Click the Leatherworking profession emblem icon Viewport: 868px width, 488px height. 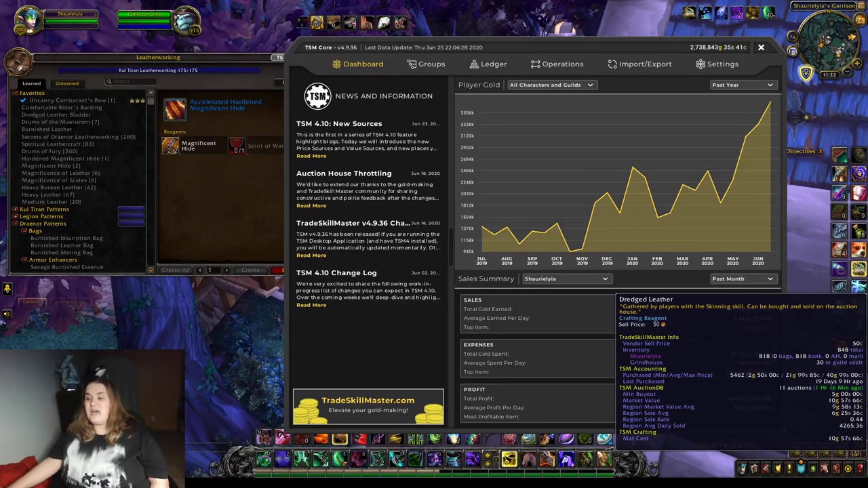point(18,63)
